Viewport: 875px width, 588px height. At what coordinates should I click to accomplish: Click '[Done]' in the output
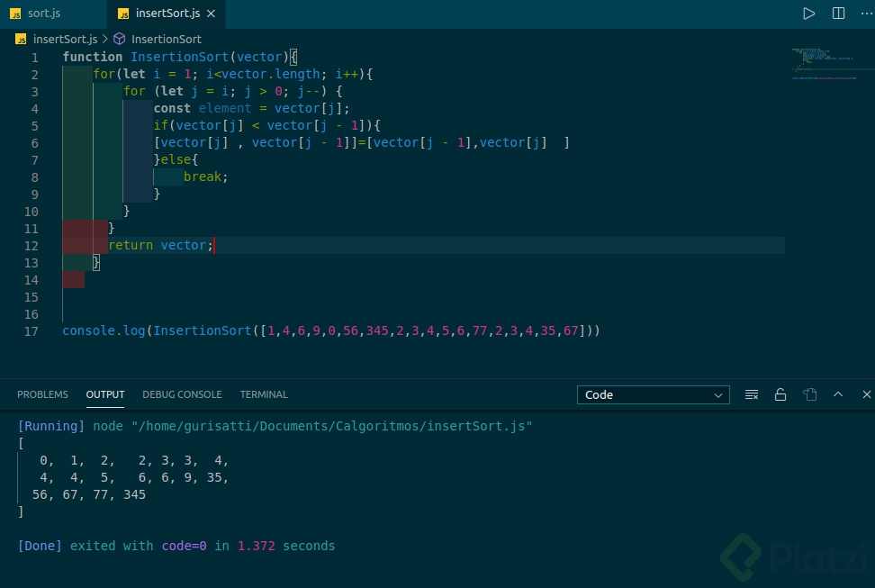(40, 546)
